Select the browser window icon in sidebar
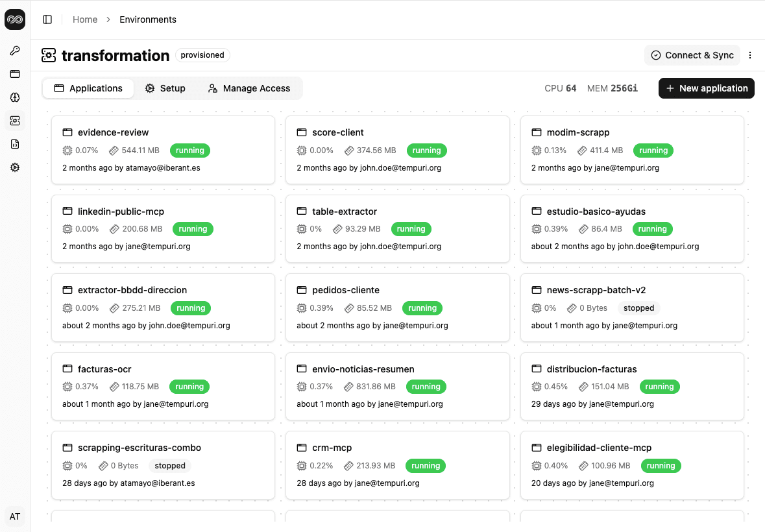 tap(14, 74)
